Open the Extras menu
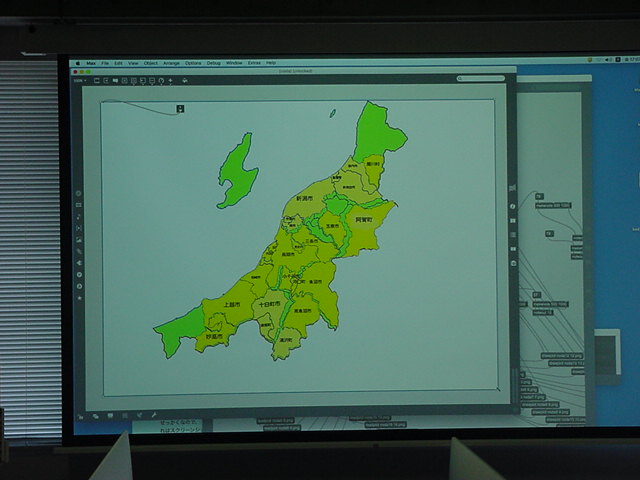This screenshot has height=480, width=640. point(254,63)
